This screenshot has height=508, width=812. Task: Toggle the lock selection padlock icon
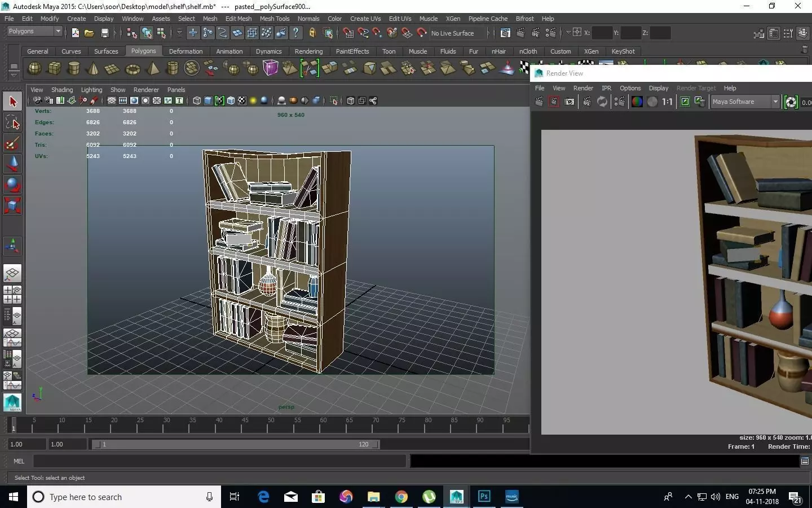tap(312, 33)
